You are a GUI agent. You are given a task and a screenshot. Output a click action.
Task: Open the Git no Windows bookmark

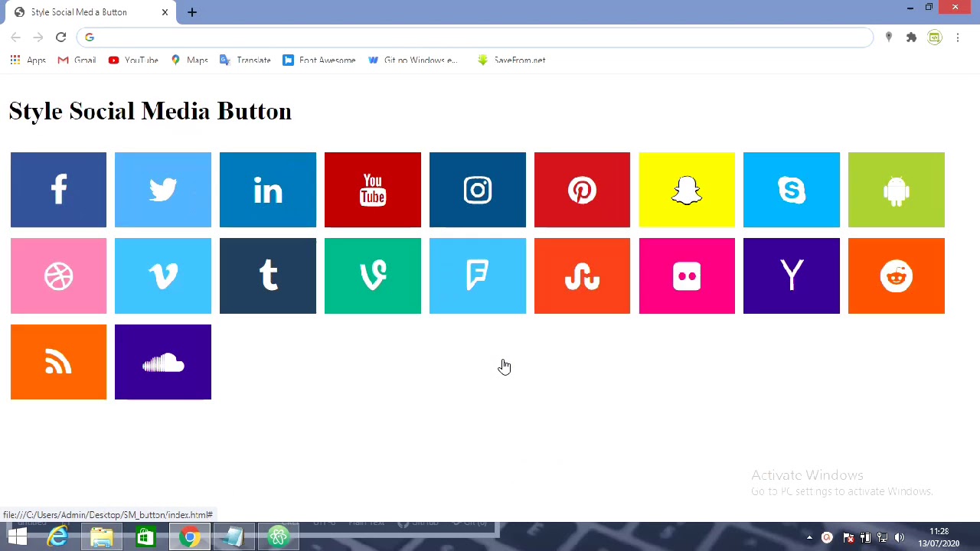pyautogui.click(x=413, y=60)
